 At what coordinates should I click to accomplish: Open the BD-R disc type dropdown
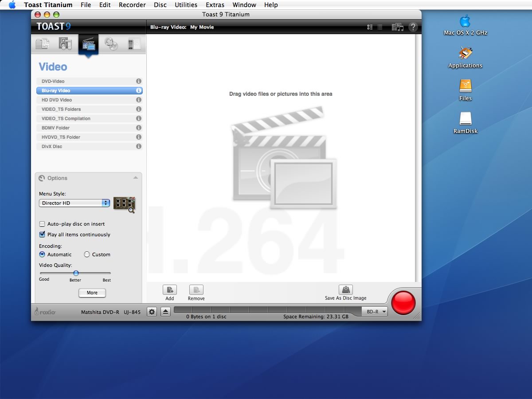point(375,312)
